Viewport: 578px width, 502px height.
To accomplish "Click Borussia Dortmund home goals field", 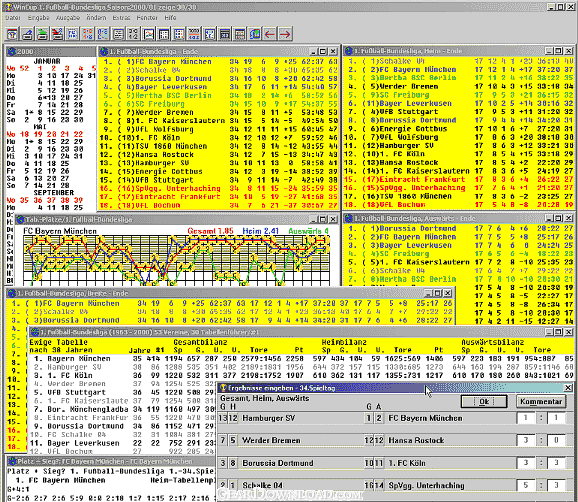I will coord(526,463).
